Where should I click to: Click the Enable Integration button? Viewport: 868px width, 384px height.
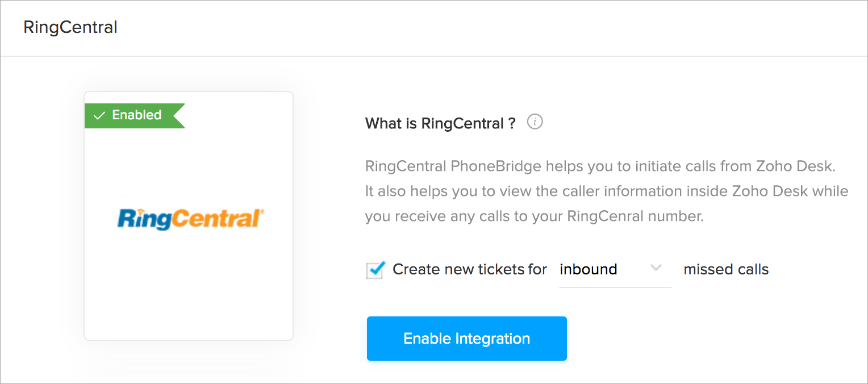(466, 339)
